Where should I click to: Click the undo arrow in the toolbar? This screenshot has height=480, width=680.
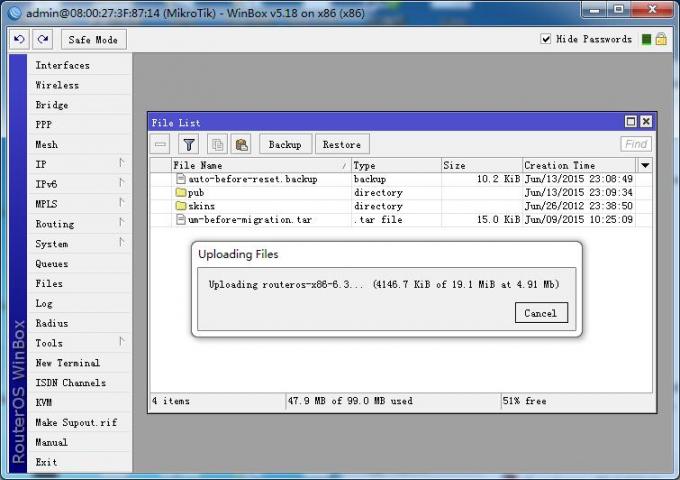point(19,39)
